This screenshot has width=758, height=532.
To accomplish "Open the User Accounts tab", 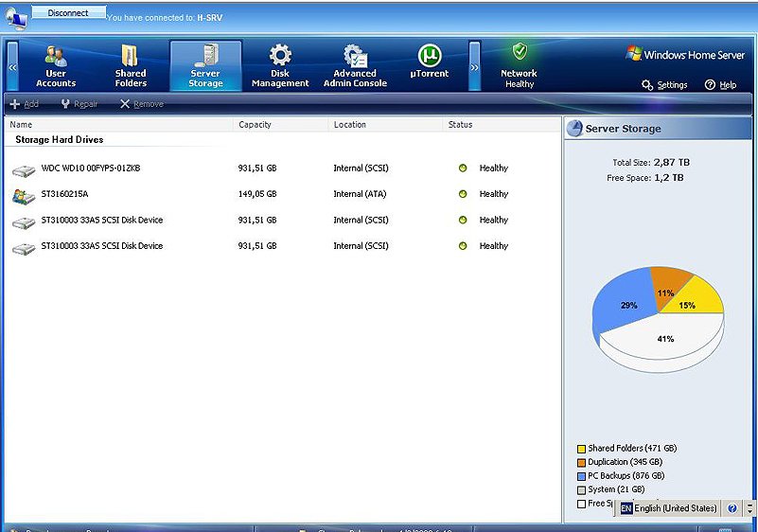I will (56, 65).
